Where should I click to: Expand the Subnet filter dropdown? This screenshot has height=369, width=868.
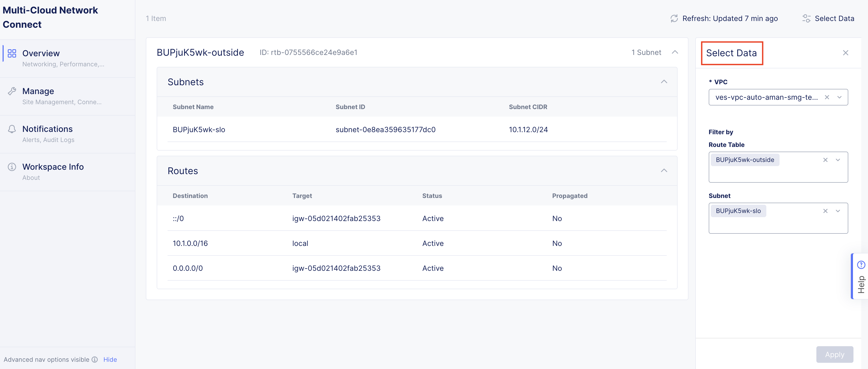click(838, 211)
